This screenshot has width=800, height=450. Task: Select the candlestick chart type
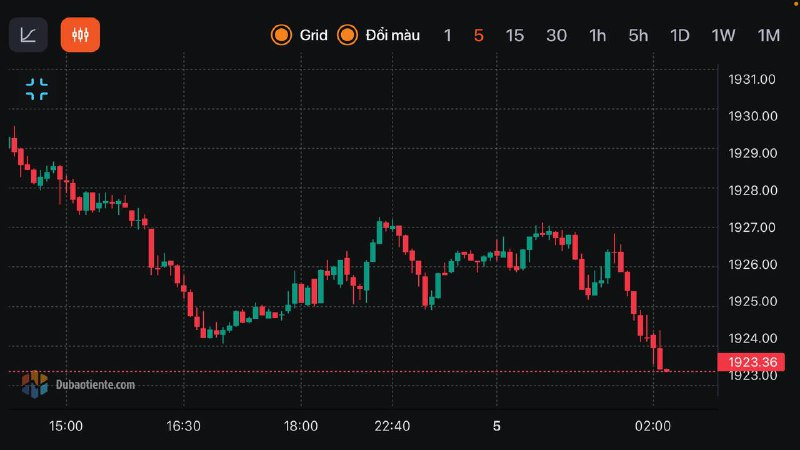[x=80, y=35]
